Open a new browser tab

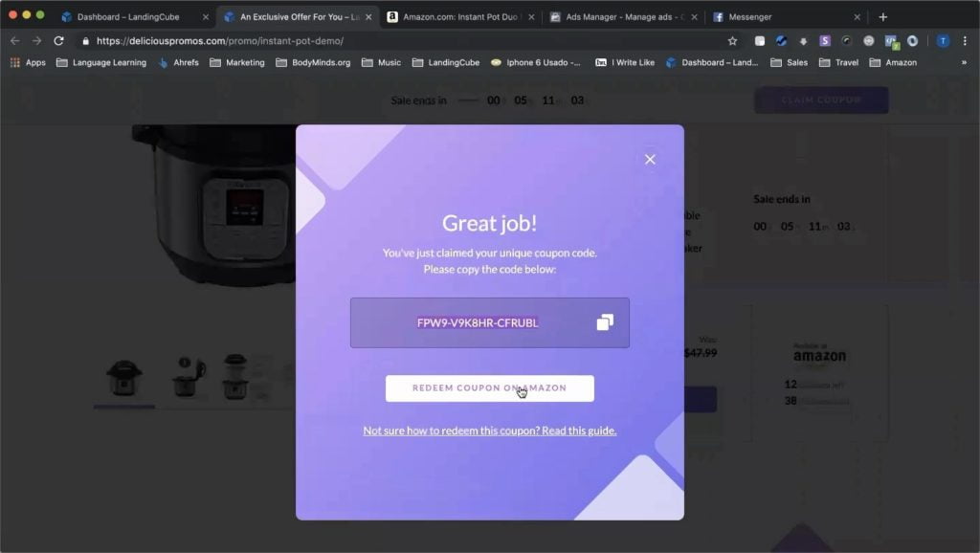882,17
